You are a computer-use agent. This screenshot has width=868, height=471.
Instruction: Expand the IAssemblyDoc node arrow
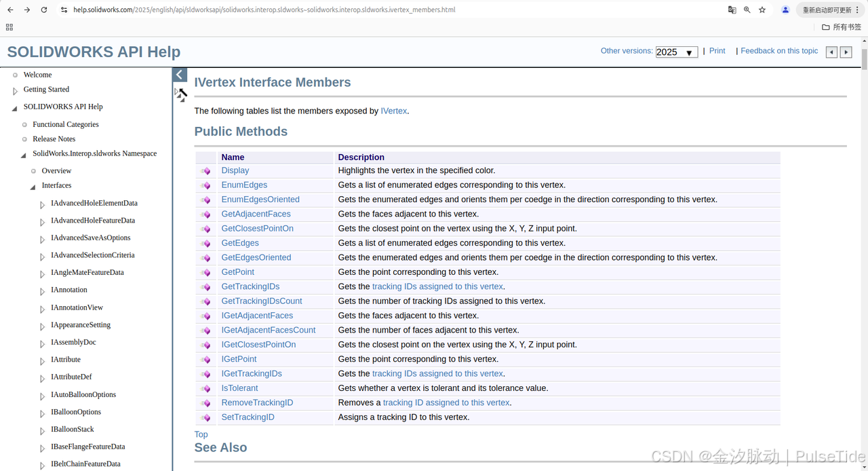[x=42, y=343]
